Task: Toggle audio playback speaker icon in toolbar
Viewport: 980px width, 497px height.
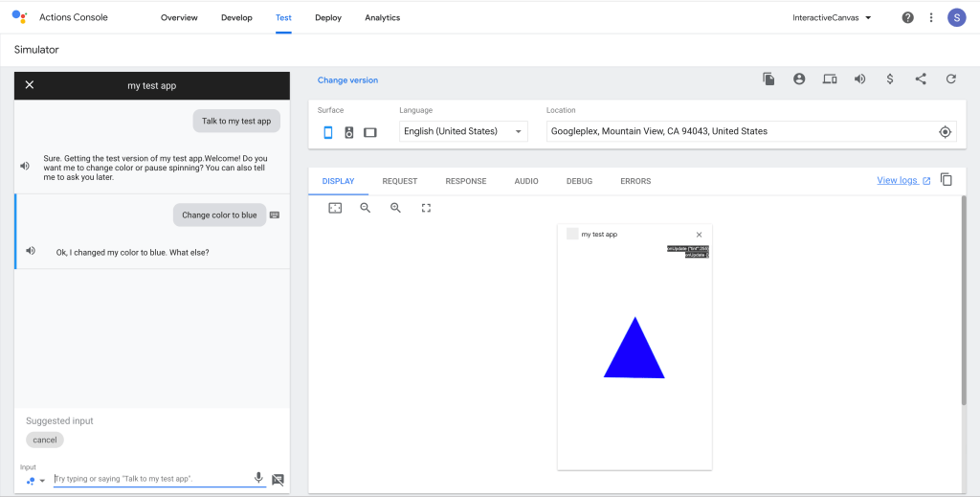Action: [x=859, y=79]
